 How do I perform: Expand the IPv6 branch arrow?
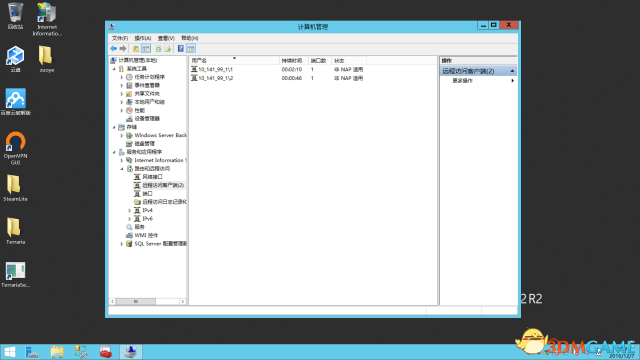[x=130, y=219]
